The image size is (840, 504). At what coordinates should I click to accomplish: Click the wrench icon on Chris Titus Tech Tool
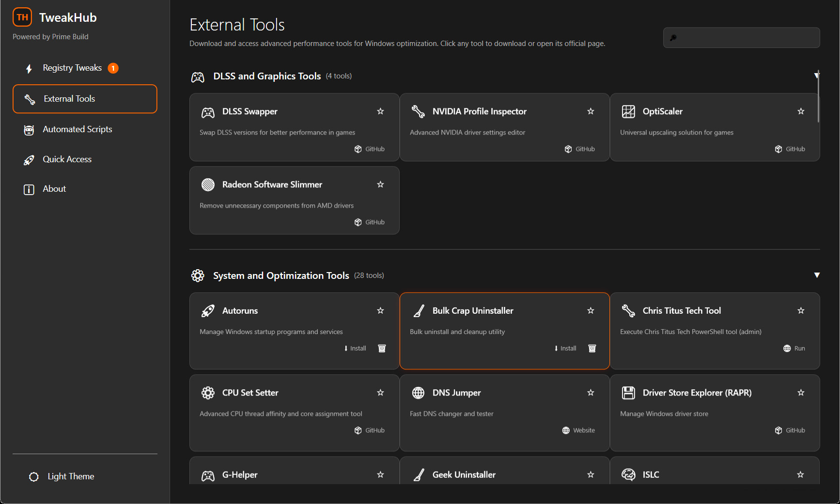pos(628,311)
